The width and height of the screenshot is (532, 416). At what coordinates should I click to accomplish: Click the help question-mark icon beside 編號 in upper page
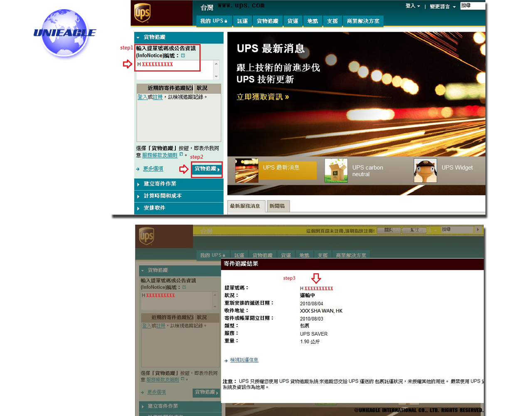coord(183,55)
